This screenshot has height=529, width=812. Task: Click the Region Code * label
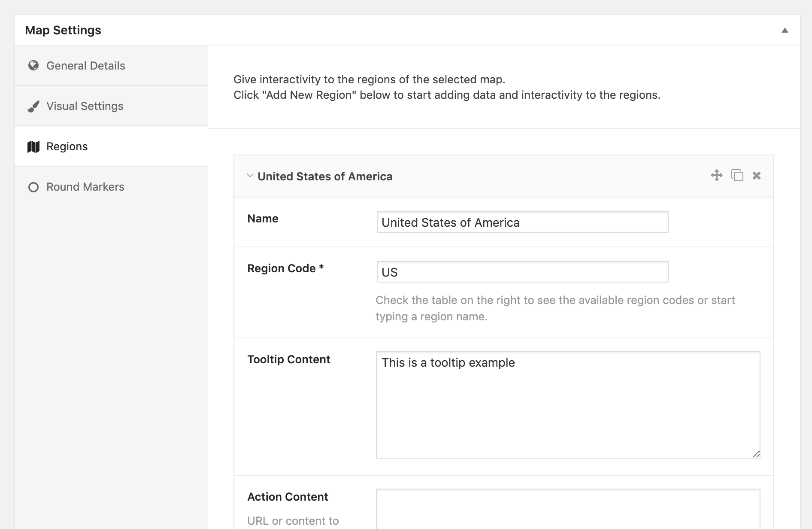pos(285,268)
